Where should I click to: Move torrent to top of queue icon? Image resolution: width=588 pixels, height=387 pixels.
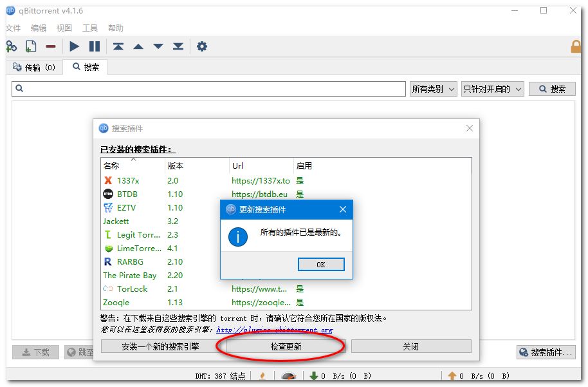[x=118, y=46]
